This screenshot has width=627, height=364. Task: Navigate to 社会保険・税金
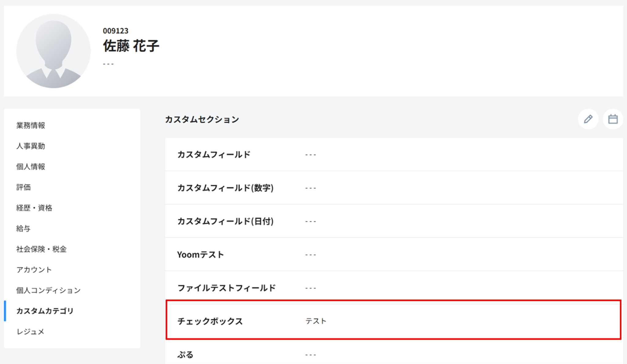point(41,249)
